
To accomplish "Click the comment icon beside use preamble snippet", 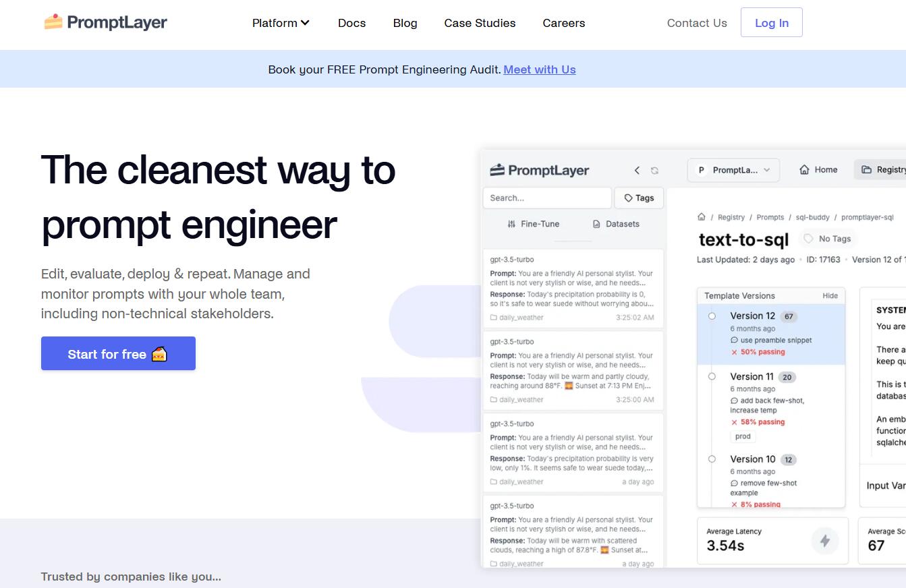I will pyautogui.click(x=735, y=341).
